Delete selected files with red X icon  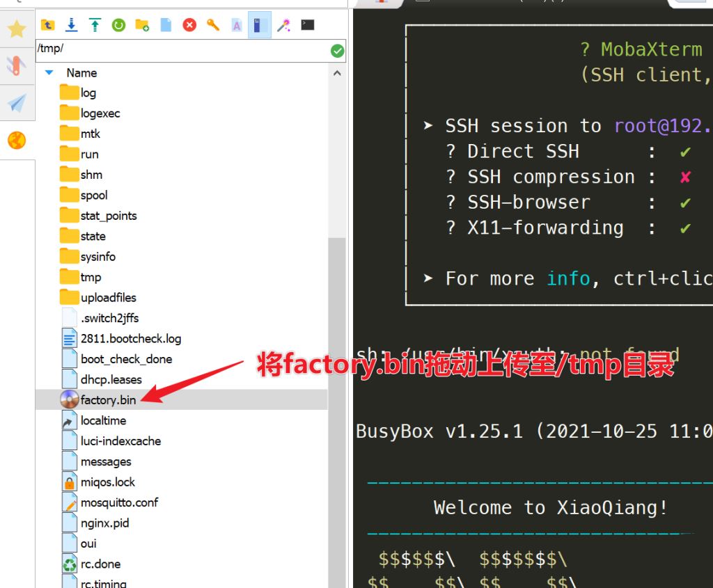(x=189, y=24)
